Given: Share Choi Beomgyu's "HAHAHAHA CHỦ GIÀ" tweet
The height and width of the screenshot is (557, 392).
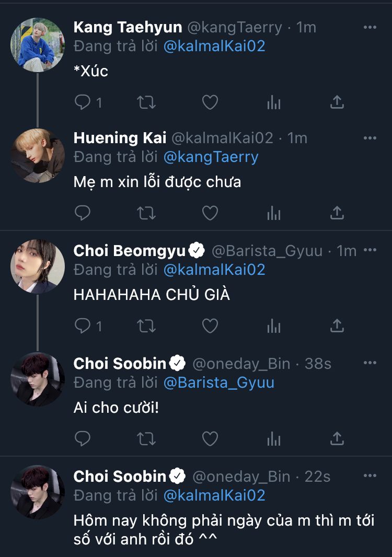Looking at the screenshot, I should pyautogui.click(x=337, y=326).
